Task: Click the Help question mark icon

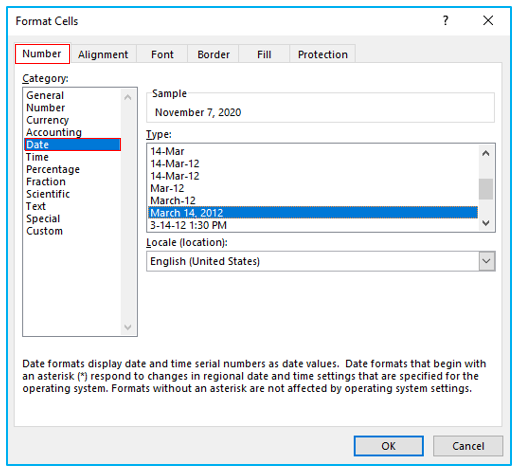Action: 445,21
